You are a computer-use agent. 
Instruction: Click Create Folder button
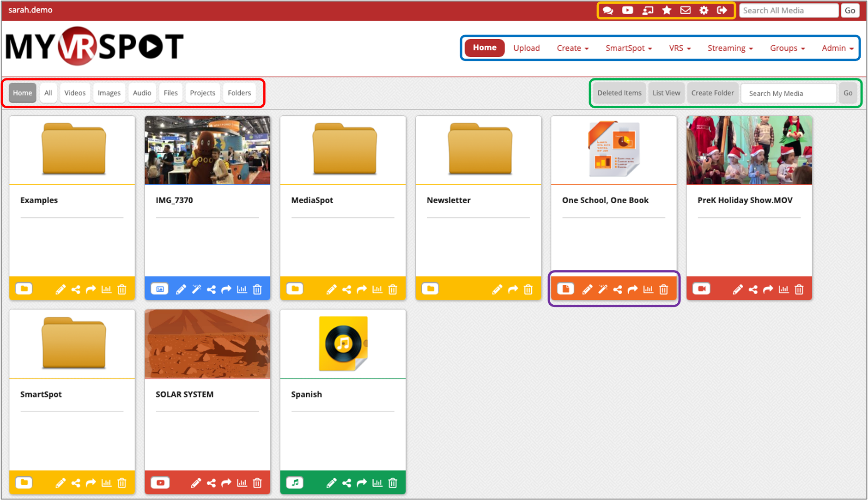[712, 93]
